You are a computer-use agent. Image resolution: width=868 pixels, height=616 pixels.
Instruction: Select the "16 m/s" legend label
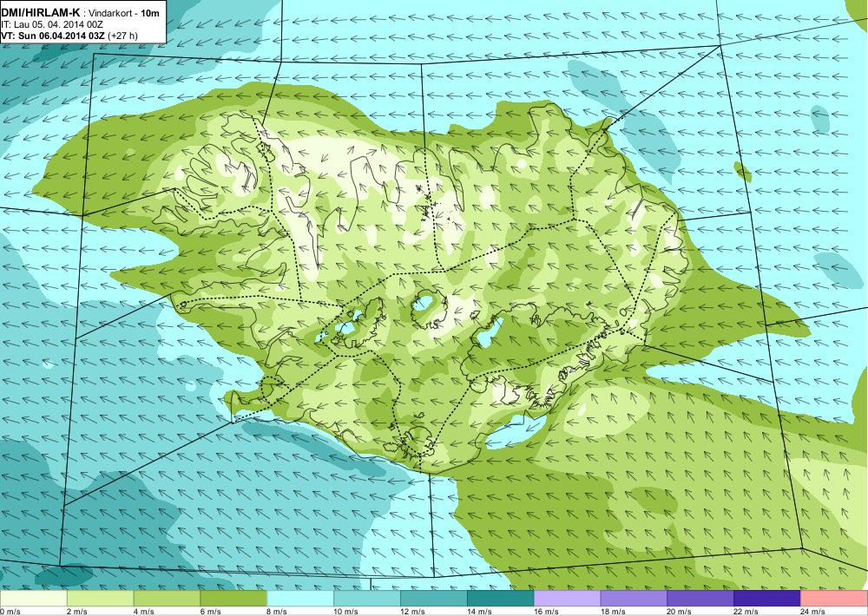pos(546,612)
